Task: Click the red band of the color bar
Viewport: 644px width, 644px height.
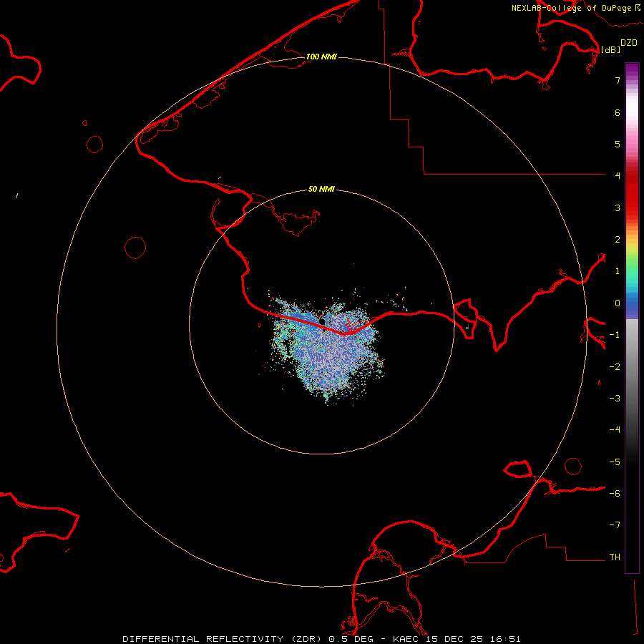Action: [x=632, y=191]
